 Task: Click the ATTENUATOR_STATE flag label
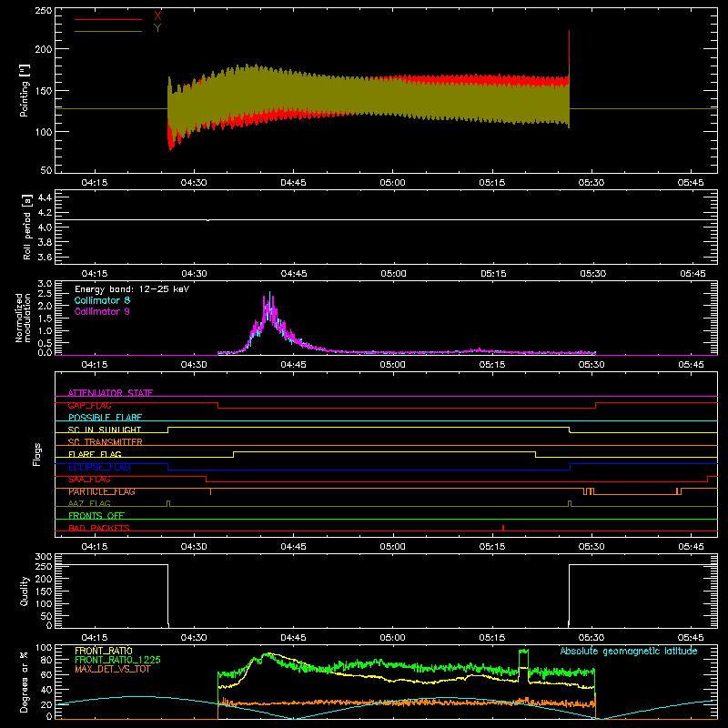click(110, 393)
